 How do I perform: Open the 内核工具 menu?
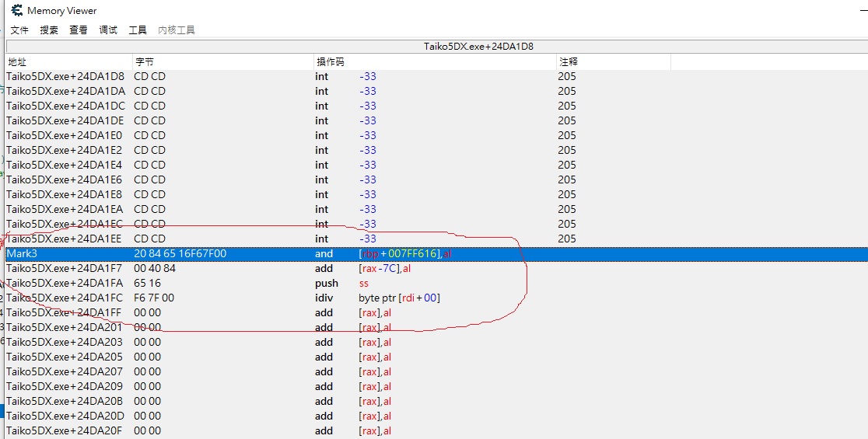pos(177,30)
